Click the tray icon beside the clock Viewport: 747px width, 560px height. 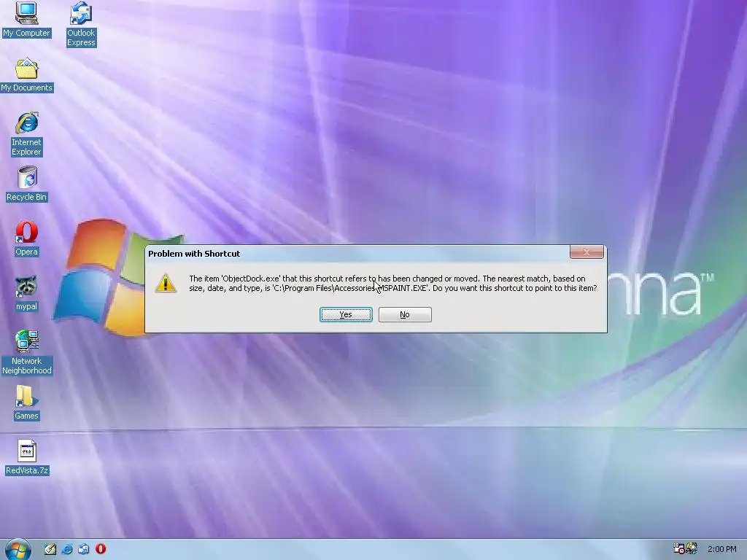pyautogui.click(x=692, y=548)
